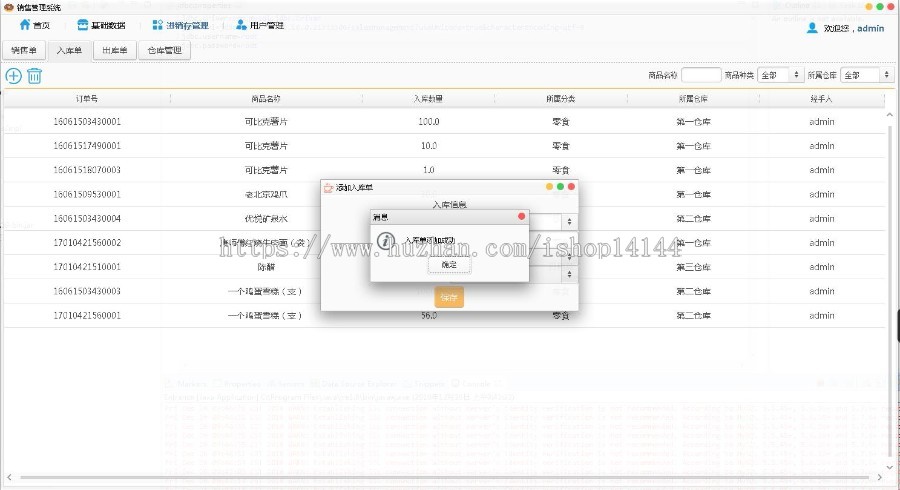Click the 确定 button in message dialog

[x=449, y=265]
